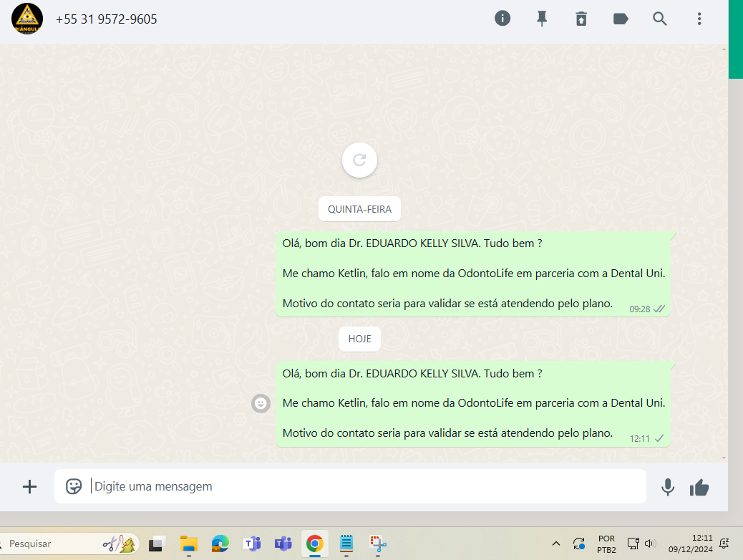The height and width of the screenshot is (560, 743).
Task: Select the HOJE date badge
Action: pyautogui.click(x=359, y=339)
